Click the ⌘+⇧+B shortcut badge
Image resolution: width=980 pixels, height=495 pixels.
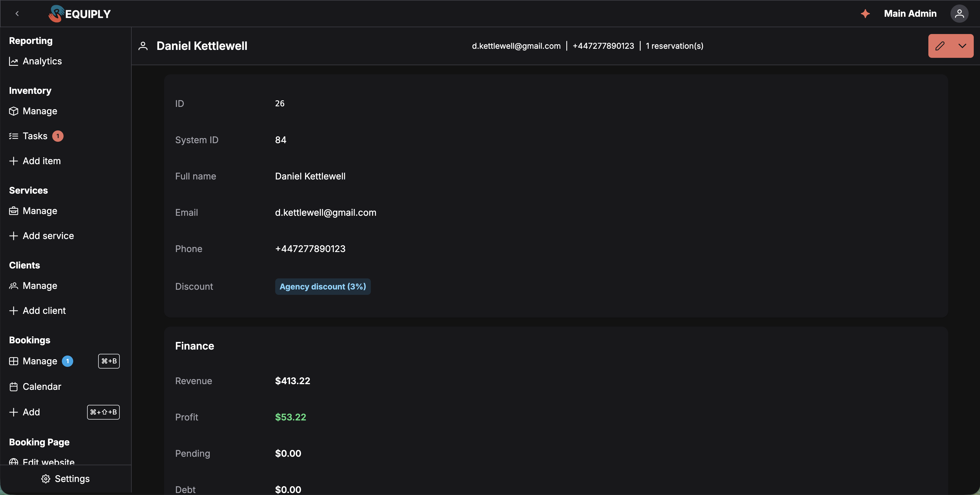coord(104,412)
